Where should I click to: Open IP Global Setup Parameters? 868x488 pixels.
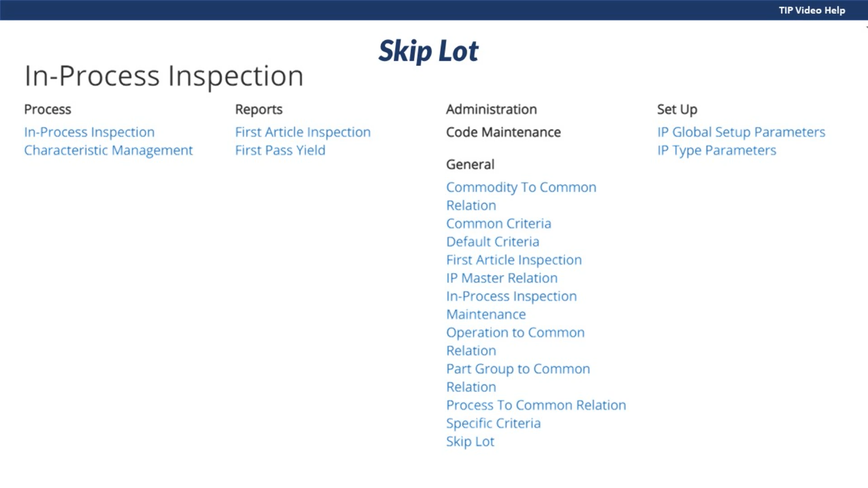pyautogui.click(x=741, y=132)
